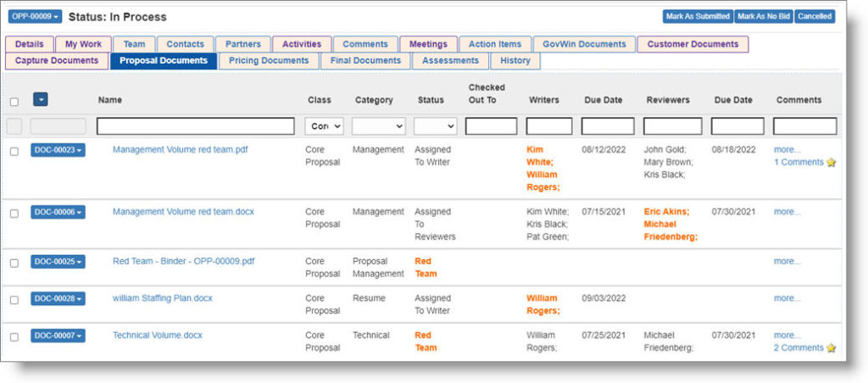Screen dimensions: 868x383
Task: Open the Final Documents tab
Action: (x=365, y=61)
